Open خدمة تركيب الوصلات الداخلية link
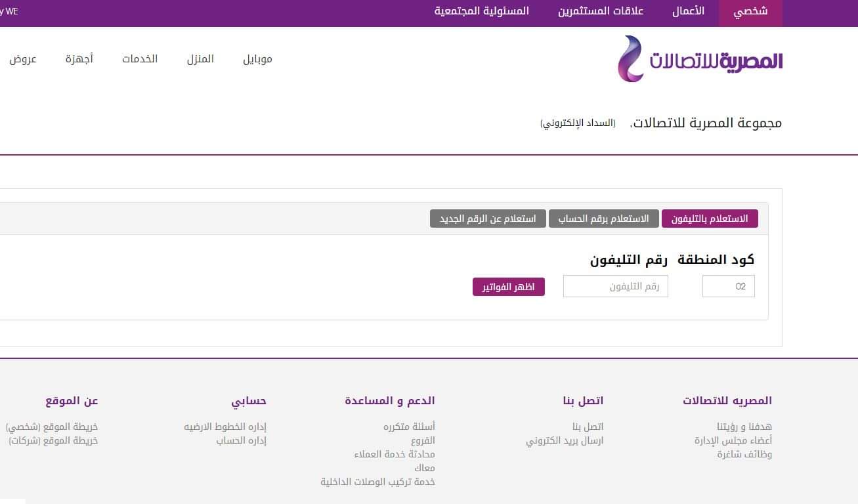858x504 pixels. coord(377,482)
